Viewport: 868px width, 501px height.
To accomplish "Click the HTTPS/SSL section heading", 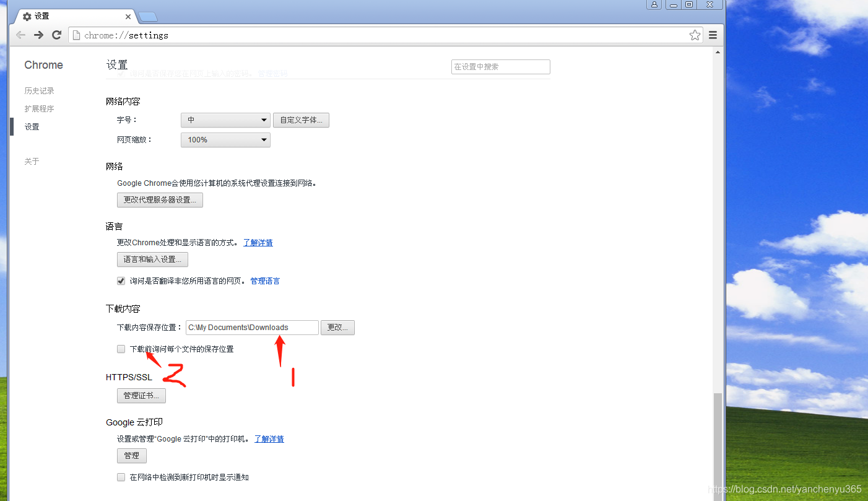I will coord(129,377).
